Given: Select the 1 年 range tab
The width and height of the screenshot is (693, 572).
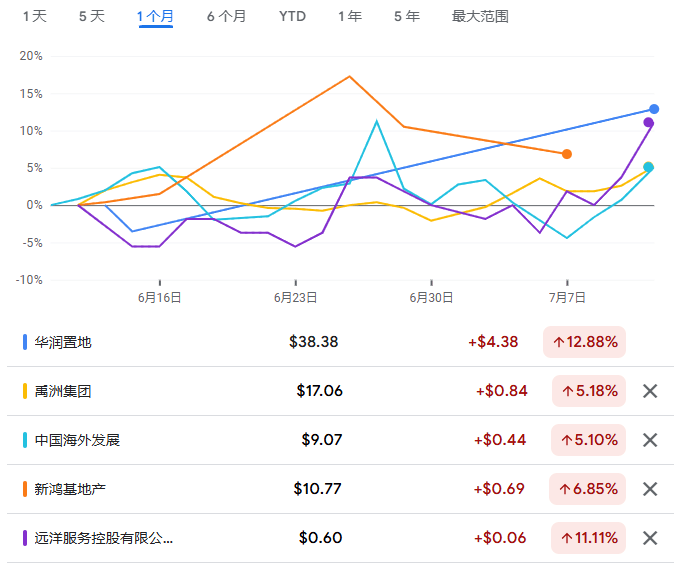Looking at the screenshot, I should tap(350, 16).
